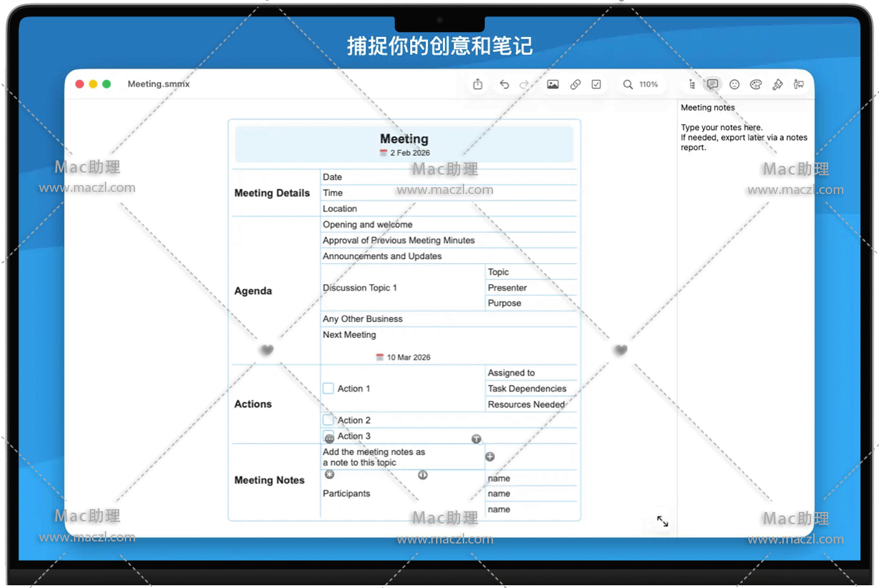Check the Action 1 checkbox
The height and width of the screenshot is (588, 879).
pyautogui.click(x=328, y=389)
